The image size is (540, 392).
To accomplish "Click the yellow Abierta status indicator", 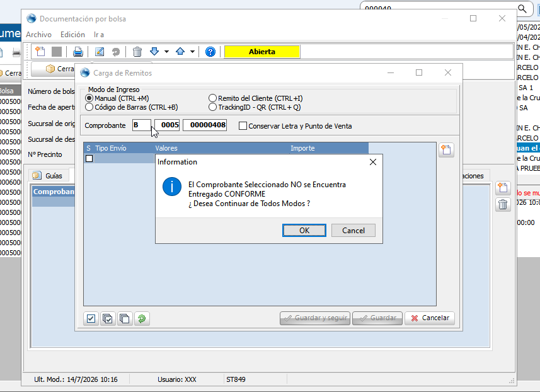I will (262, 52).
